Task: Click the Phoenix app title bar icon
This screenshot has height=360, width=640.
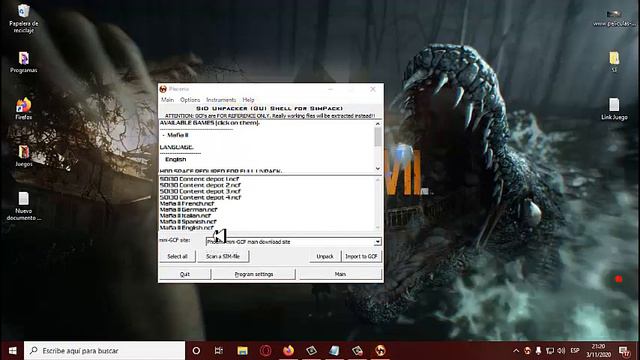Action: coord(163,89)
